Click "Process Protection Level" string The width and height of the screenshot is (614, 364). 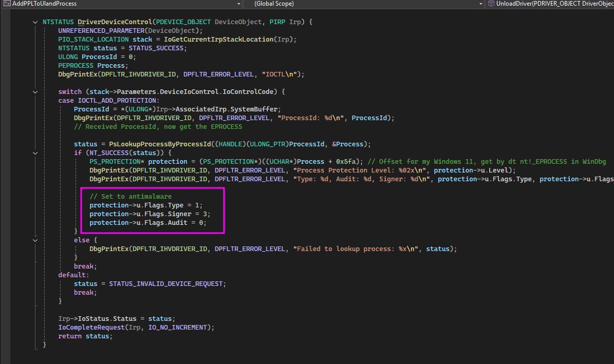pos(360,170)
